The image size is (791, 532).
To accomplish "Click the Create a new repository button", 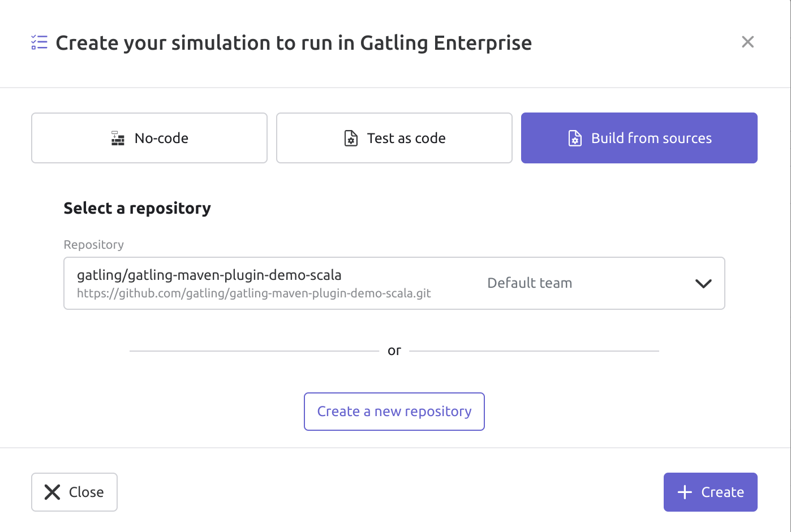I will point(394,412).
